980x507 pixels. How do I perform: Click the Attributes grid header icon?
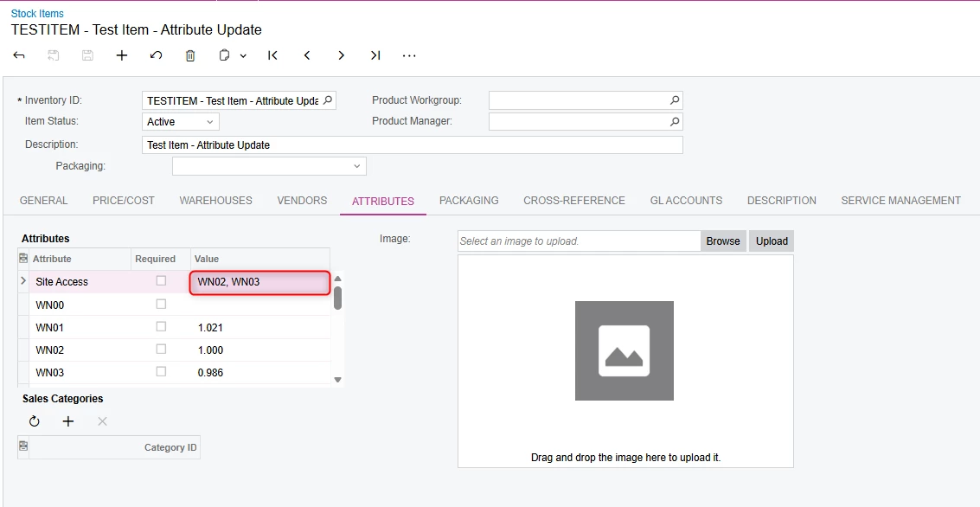coord(23,258)
